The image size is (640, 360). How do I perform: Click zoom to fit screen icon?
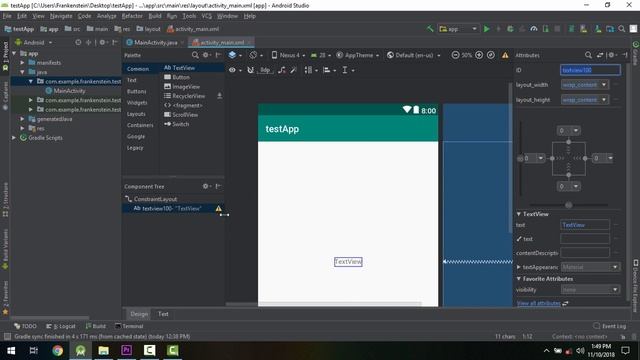[x=491, y=55]
